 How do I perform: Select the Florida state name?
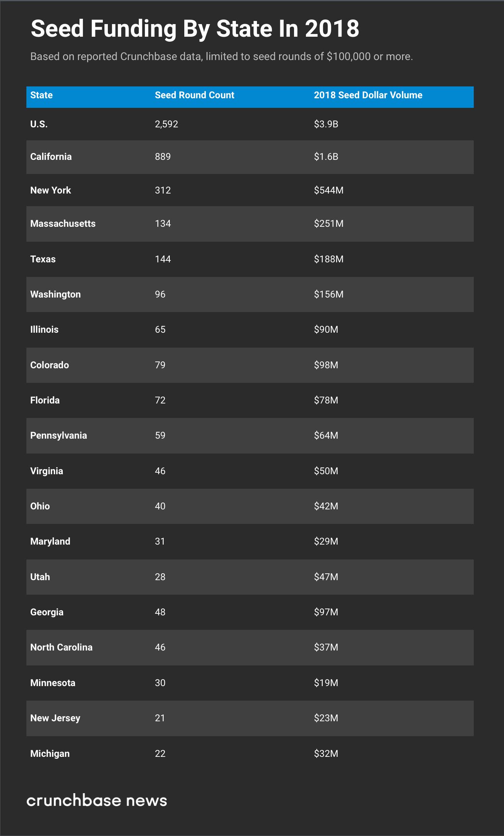click(x=45, y=400)
